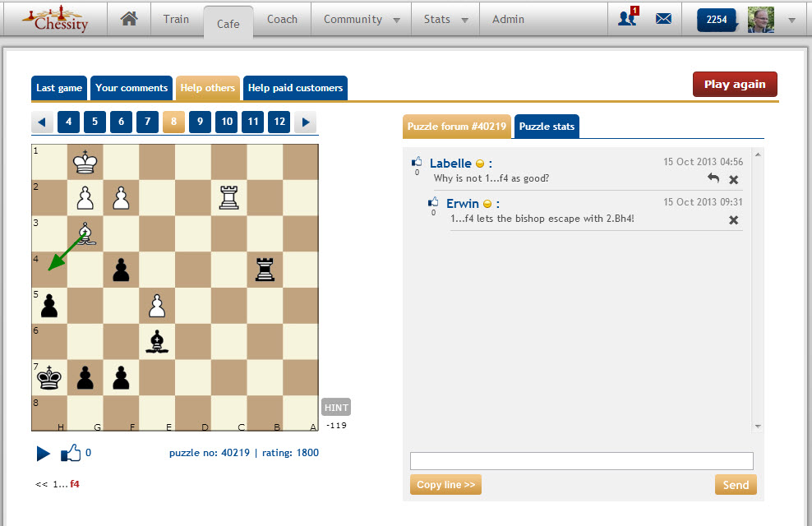The width and height of the screenshot is (812, 526).
Task: Delete Labelle's comment with X
Action: [x=734, y=180]
